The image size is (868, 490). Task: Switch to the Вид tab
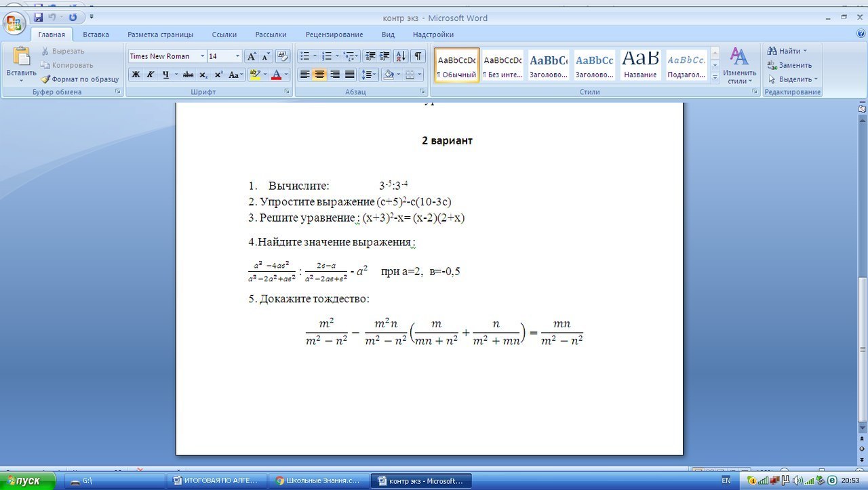point(388,35)
